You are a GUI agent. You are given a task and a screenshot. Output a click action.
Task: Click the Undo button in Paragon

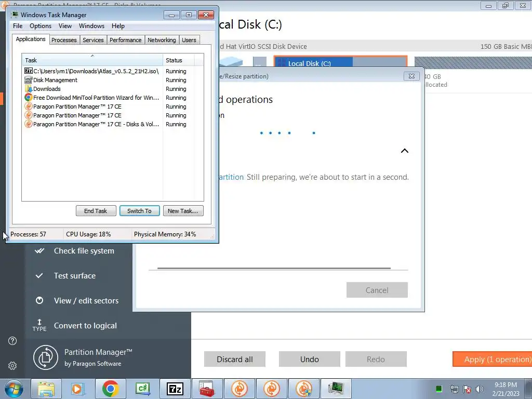click(x=310, y=359)
